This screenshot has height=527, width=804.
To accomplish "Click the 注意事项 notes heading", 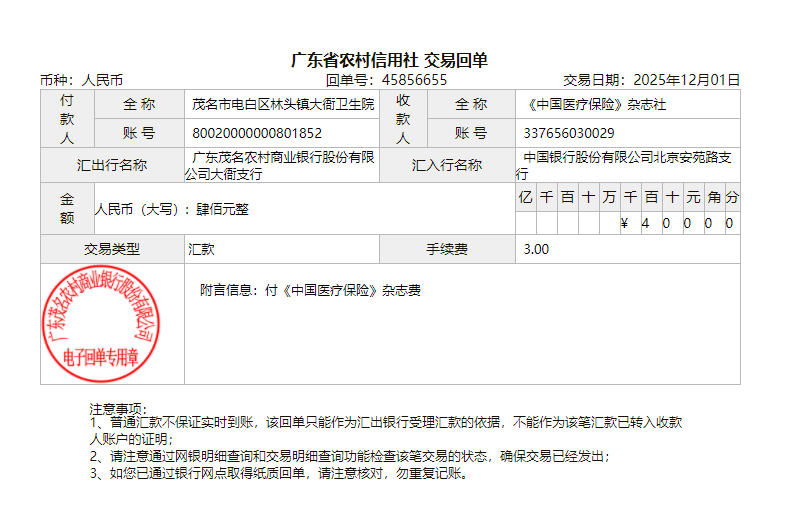I will pos(118,409).
